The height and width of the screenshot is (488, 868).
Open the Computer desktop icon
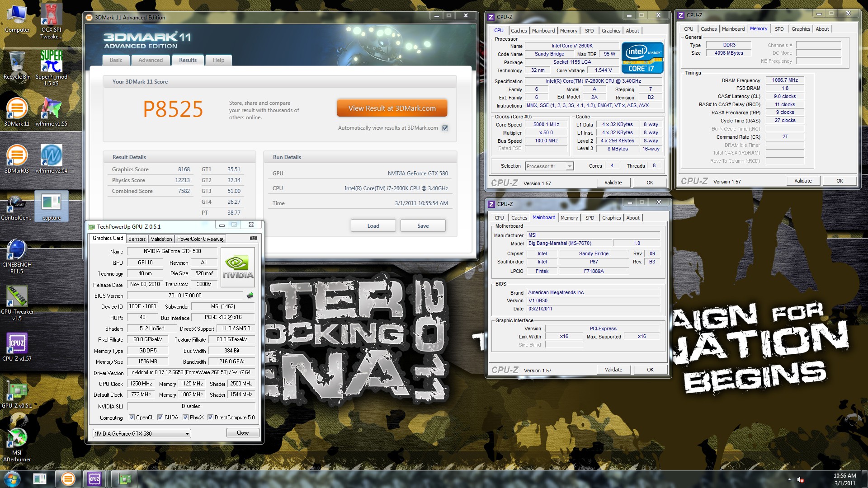tap(17, 19)
